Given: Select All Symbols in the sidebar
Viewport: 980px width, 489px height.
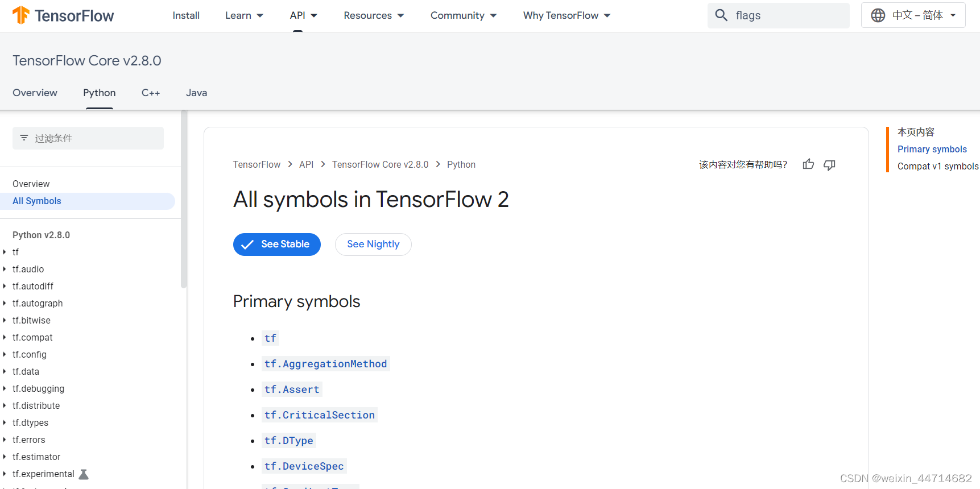Looking at the screenshot, I should tap(88, 201).
